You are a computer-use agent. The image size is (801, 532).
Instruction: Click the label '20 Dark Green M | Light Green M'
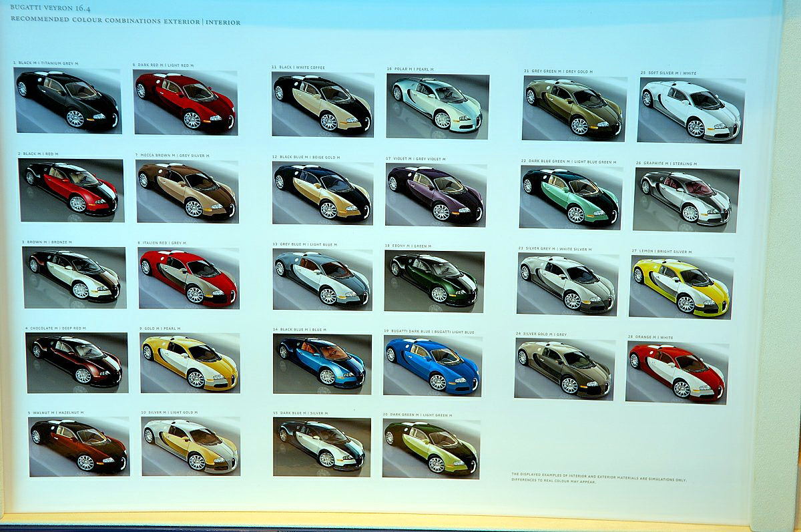point(417,415)
